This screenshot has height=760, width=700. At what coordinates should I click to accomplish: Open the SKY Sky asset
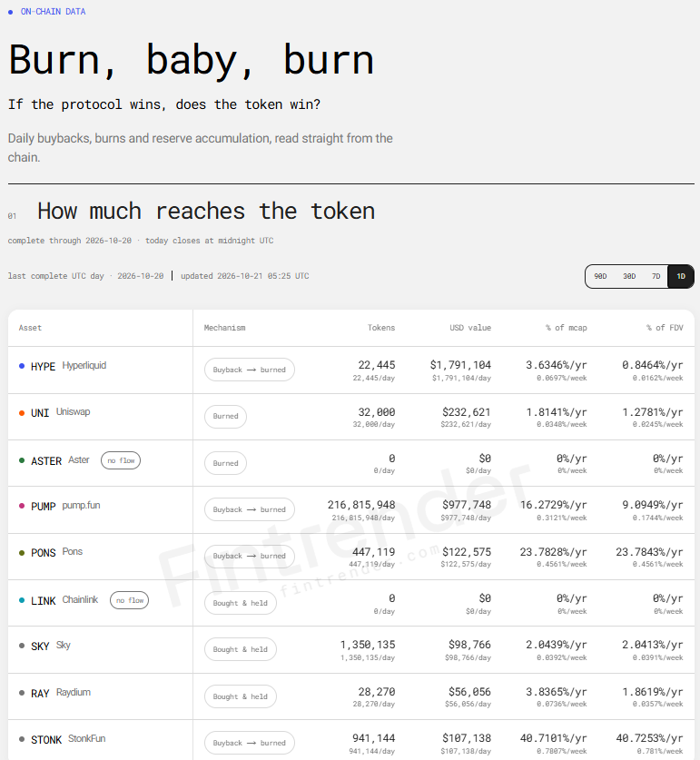click(51, 646)
